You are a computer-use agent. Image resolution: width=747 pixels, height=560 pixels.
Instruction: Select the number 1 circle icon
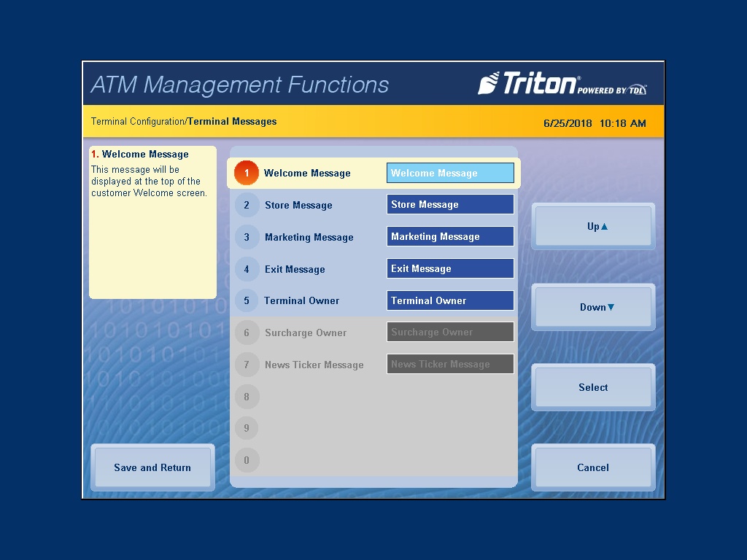(x=247, y=173)
